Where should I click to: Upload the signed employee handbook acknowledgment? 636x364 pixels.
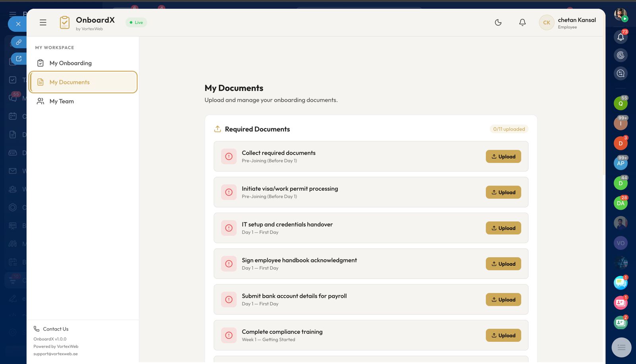click(x=503, y=264)
